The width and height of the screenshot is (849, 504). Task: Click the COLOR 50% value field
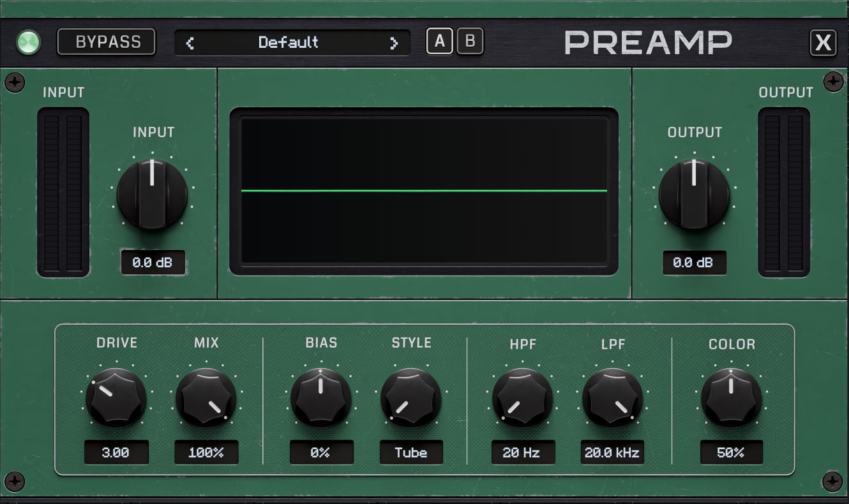click(x=732, y=452)
